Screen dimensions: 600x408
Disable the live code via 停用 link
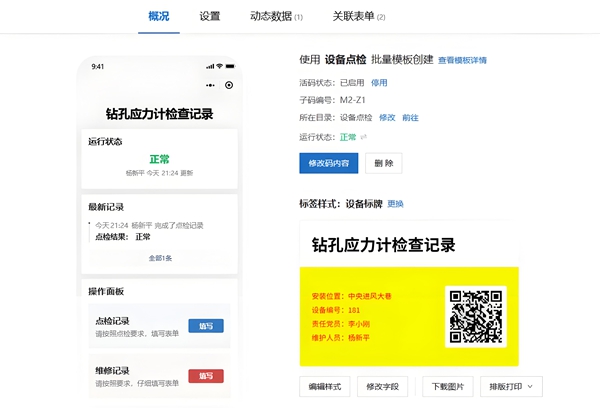point(379,83)
